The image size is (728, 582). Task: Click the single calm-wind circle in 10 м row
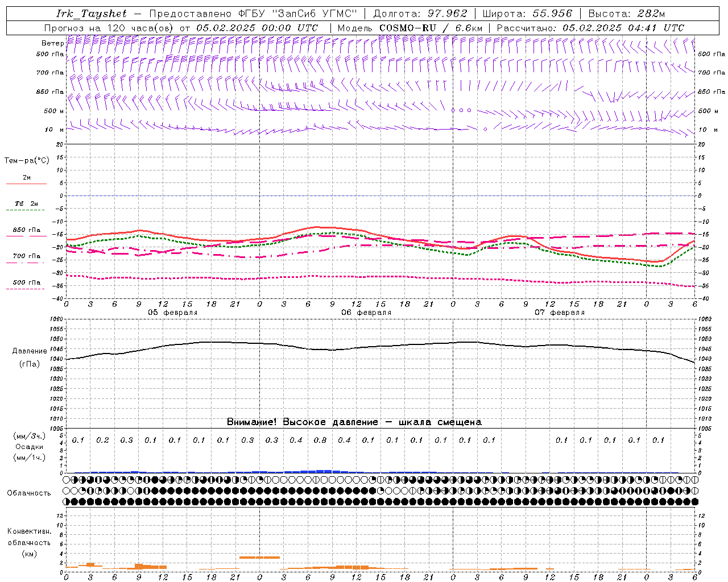(485, 130)
